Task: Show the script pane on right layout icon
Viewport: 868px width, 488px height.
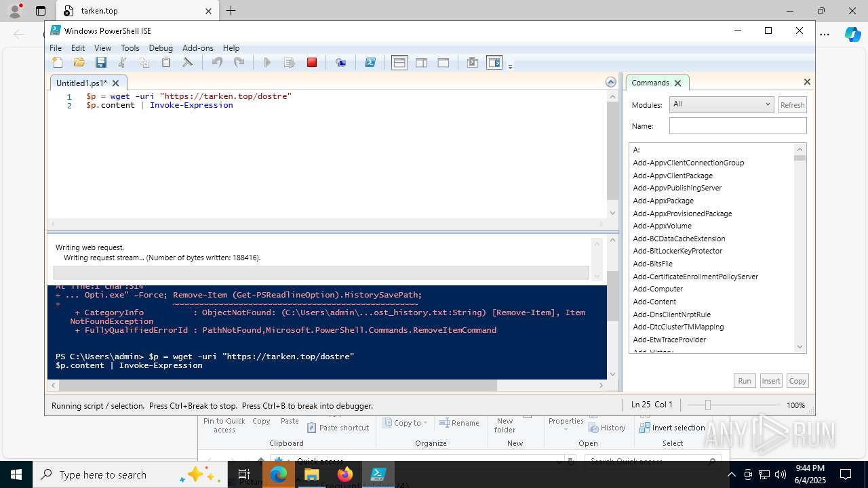Action: (421, 62)
